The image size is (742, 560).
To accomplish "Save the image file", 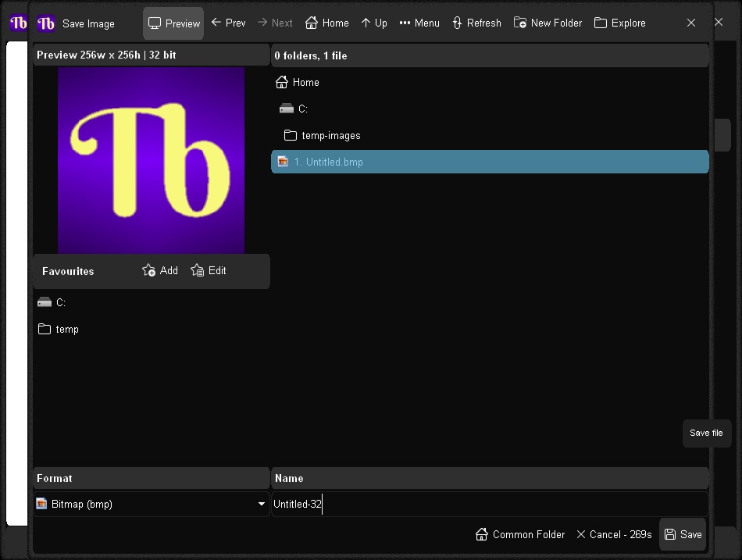I will pos(683,534).
